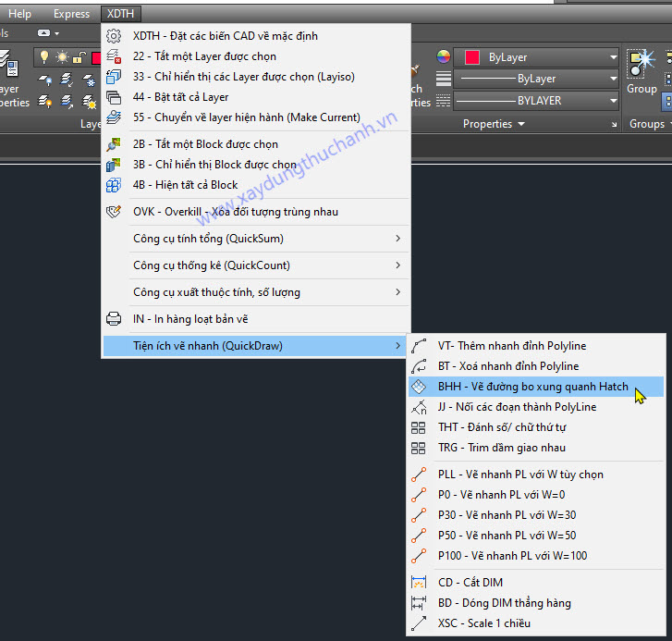Click the THT numbering sequence icon
The image size is (672, 641).
click(419, 427)
